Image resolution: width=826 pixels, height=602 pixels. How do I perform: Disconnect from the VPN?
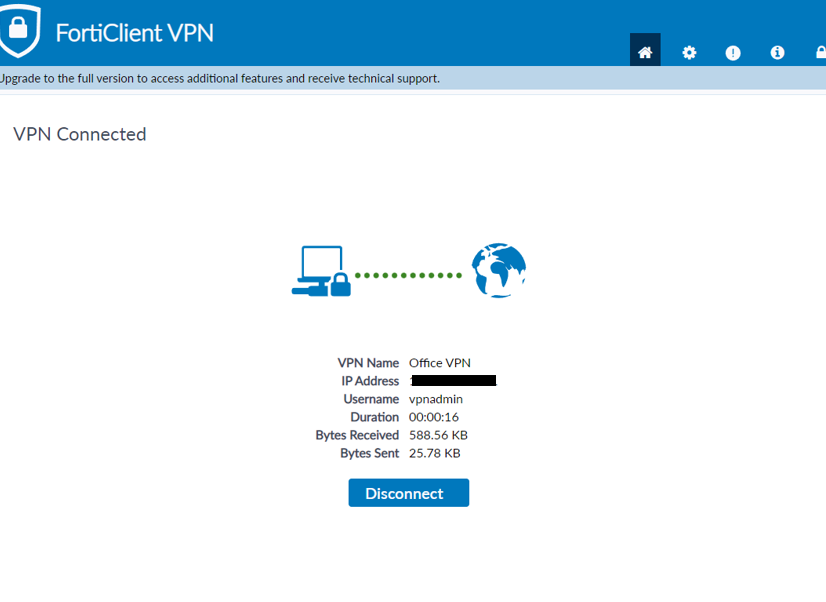[408, 493]
